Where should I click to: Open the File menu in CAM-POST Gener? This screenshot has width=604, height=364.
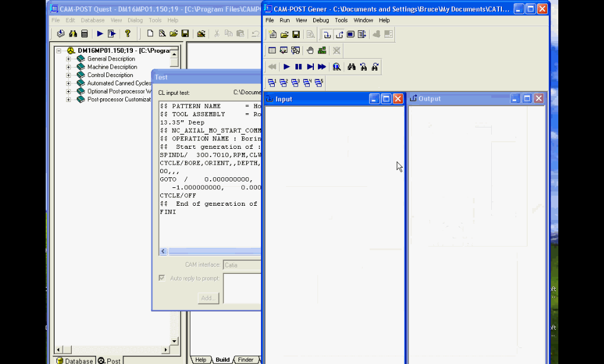[x=269, y=20]
